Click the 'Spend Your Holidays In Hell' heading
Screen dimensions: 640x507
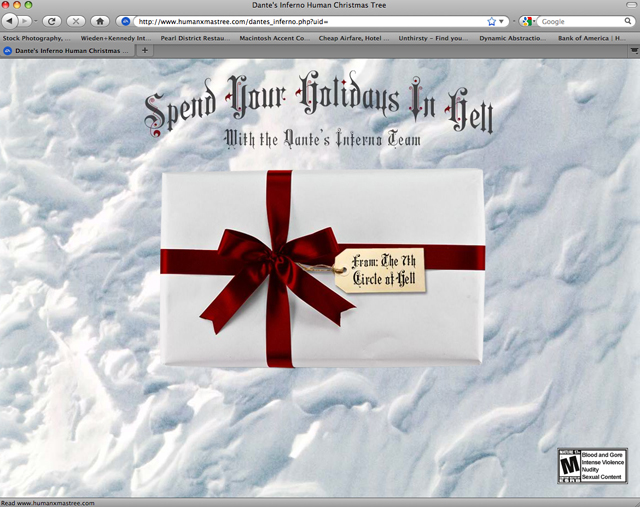[x=319, y=103]
